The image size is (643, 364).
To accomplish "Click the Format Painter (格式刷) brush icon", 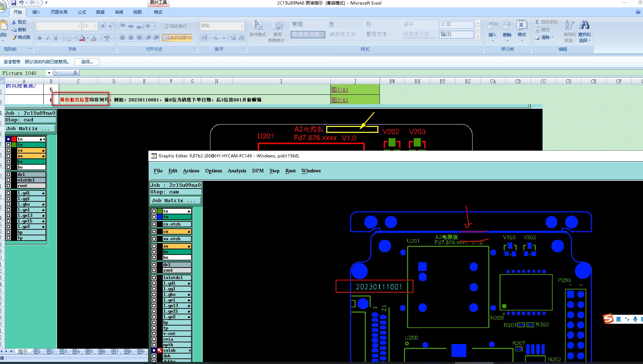I will [x=14, y=37].
